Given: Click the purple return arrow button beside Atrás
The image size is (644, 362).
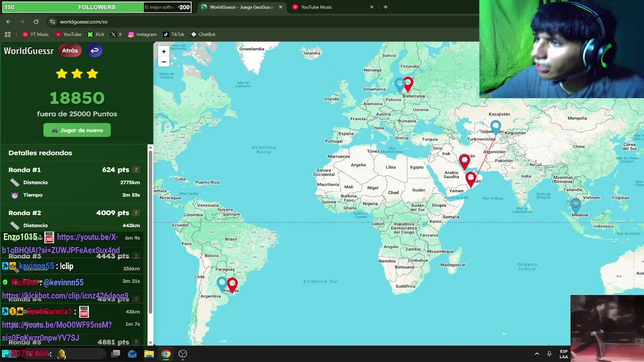Looking at the screenshot, I should click(94, 50).
